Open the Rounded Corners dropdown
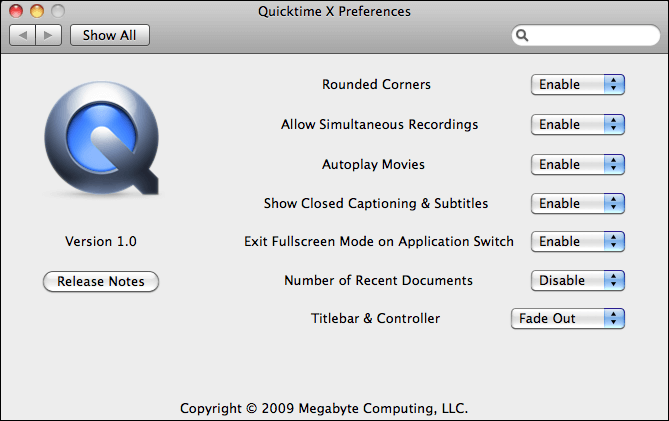 (578, 84)
